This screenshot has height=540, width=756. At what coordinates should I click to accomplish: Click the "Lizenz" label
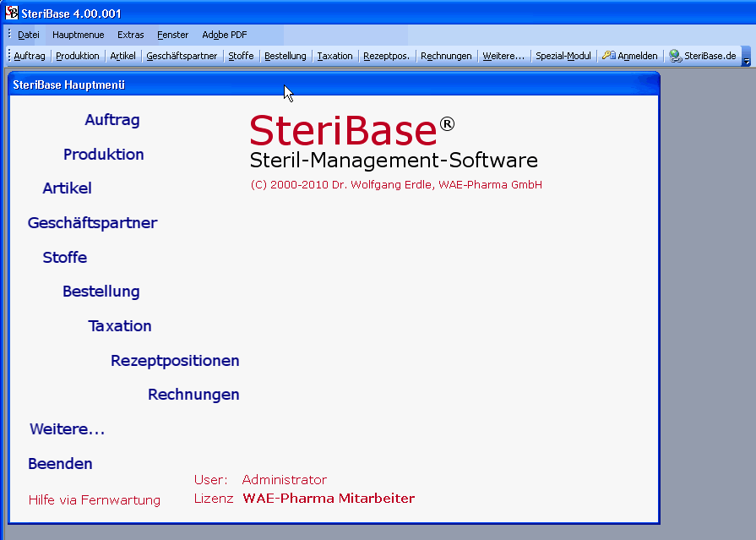[214, 498]
